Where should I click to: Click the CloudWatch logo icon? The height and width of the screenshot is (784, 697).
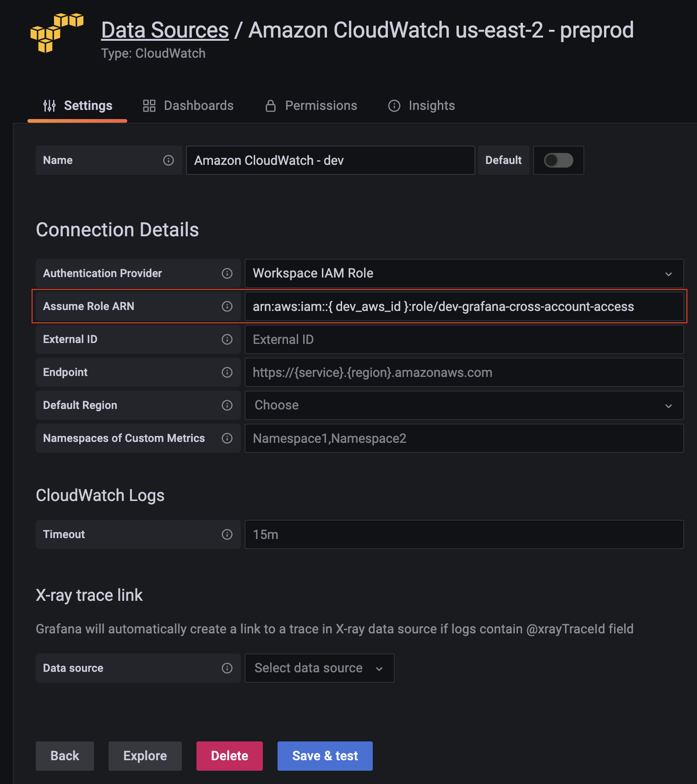click(57, 33)
